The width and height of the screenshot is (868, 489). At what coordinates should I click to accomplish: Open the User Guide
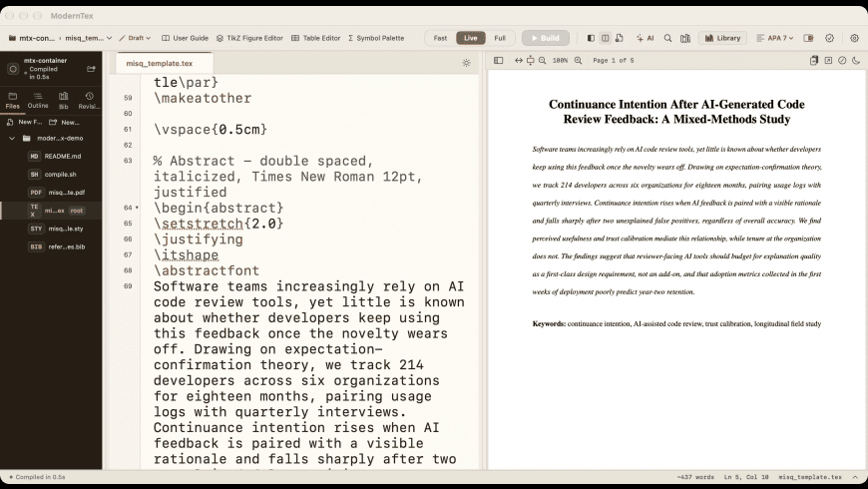(185, 38)
